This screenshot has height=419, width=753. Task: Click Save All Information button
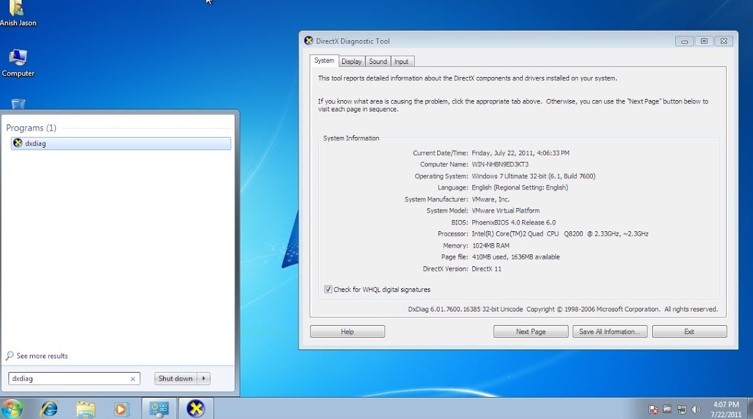tap(609, 332)
